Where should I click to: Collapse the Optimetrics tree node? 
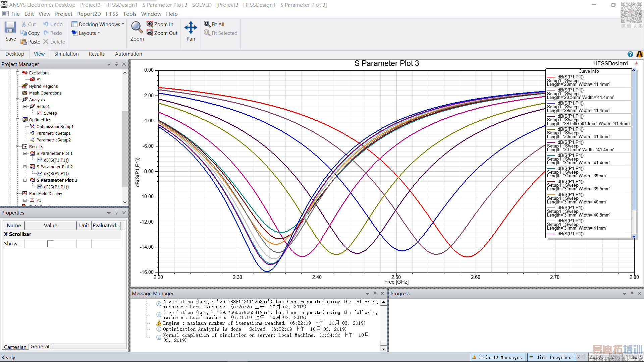pos(18,120)
